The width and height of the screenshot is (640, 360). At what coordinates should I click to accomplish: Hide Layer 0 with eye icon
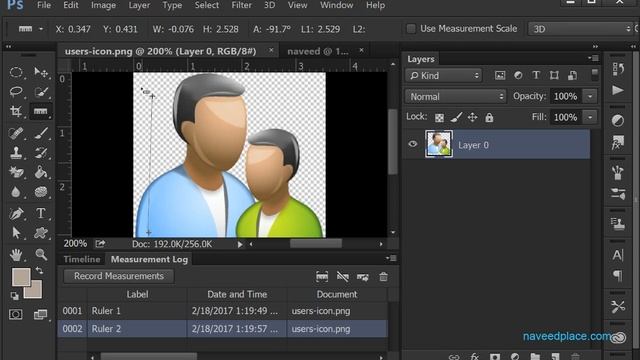click(413, 144)
